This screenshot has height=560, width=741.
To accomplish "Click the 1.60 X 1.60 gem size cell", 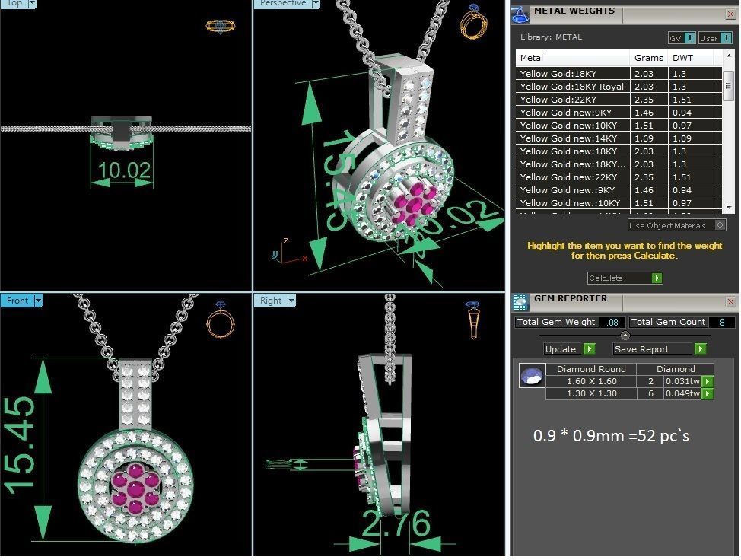I will click(591, 381).
